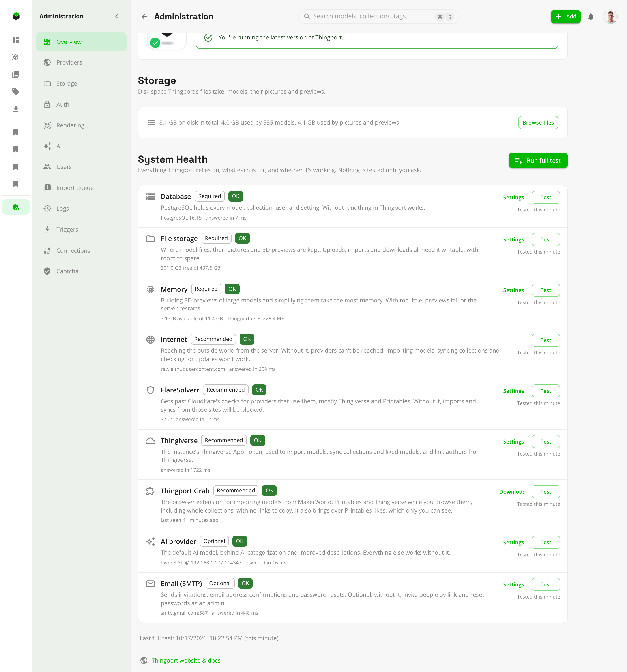Download the Thingport Grab extension
The height and width of the screenshot is (672, 627).
coord(512,492)
